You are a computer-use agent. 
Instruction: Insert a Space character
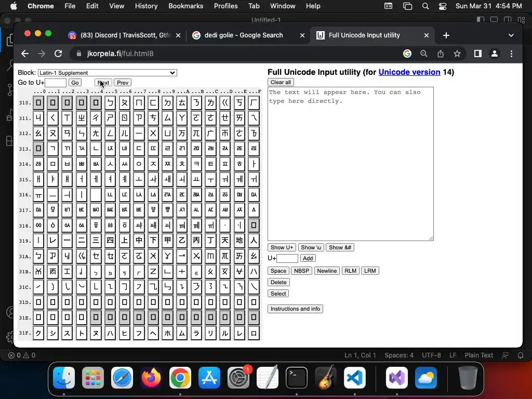click(x=278, y=271)
